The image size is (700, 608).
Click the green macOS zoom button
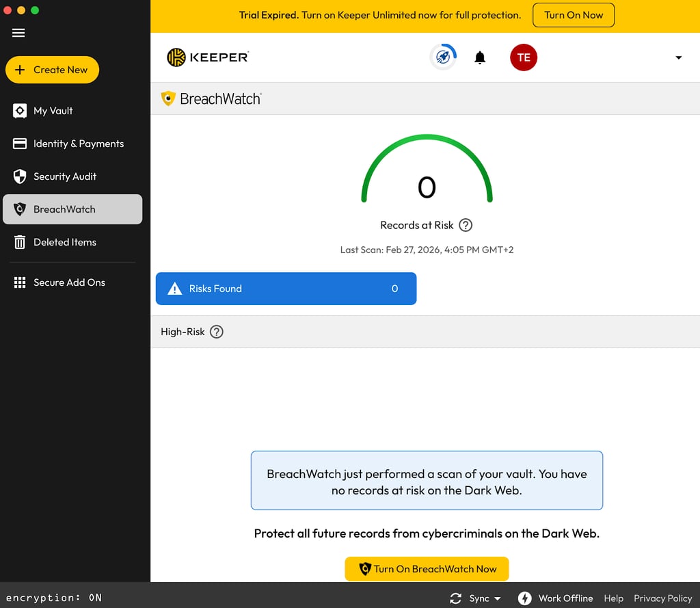point(35,10)
